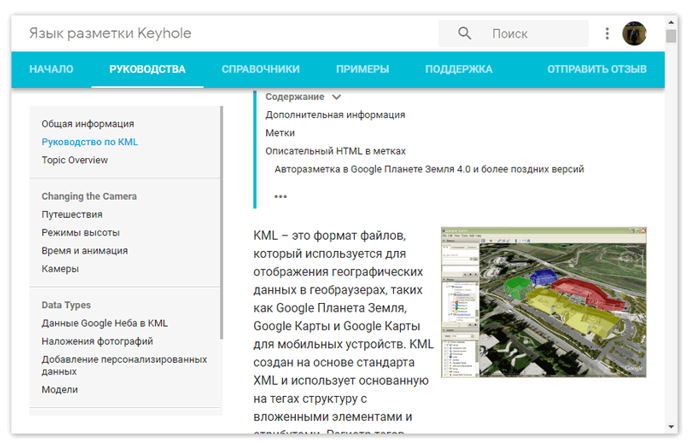Open Topic Overview sidebar item

point(74,160)
